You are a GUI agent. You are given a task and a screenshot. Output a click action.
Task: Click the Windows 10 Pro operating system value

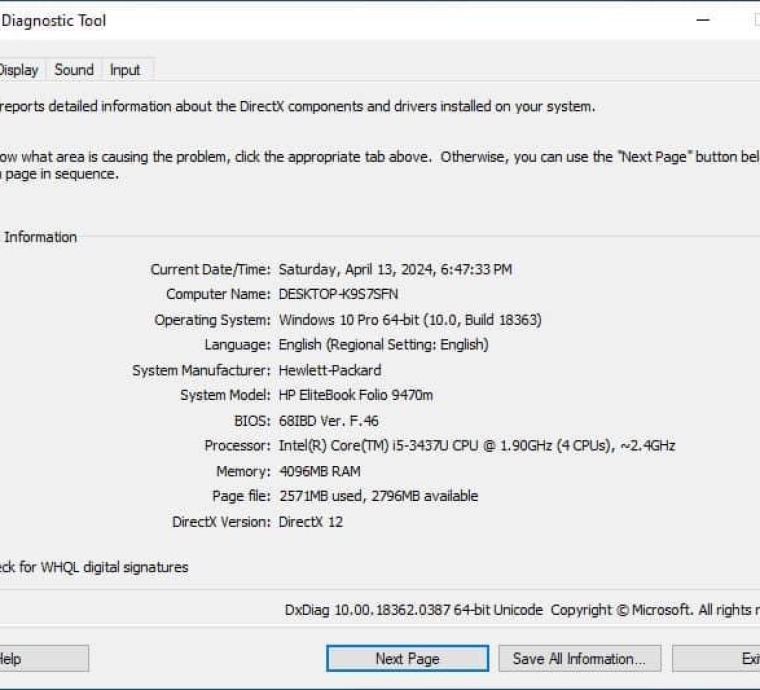point(410,320)
